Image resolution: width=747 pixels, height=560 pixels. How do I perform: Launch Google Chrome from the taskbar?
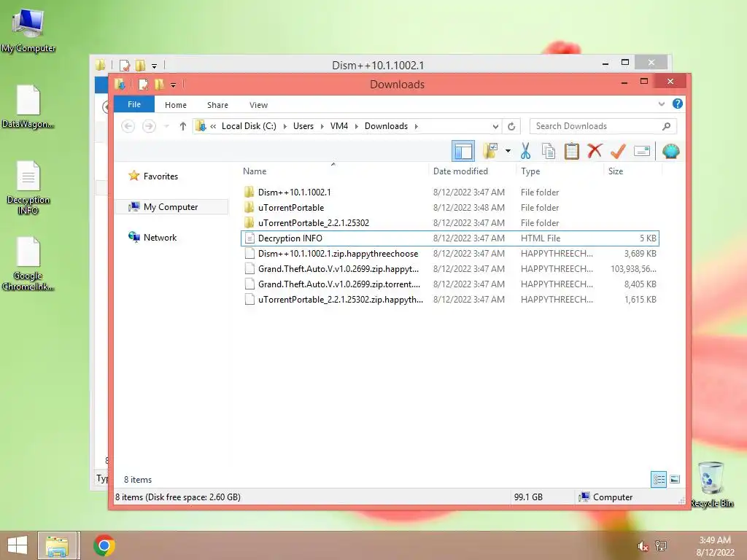(x=104, y=545)
